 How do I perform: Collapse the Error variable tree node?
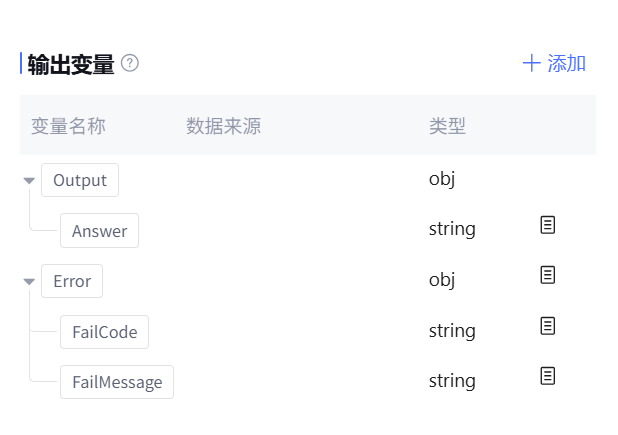(x=29, y=282)
